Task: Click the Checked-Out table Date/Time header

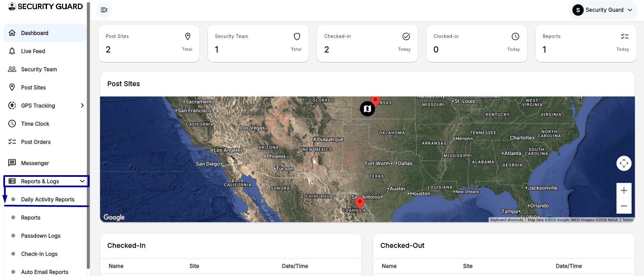Action: point(569,266)
